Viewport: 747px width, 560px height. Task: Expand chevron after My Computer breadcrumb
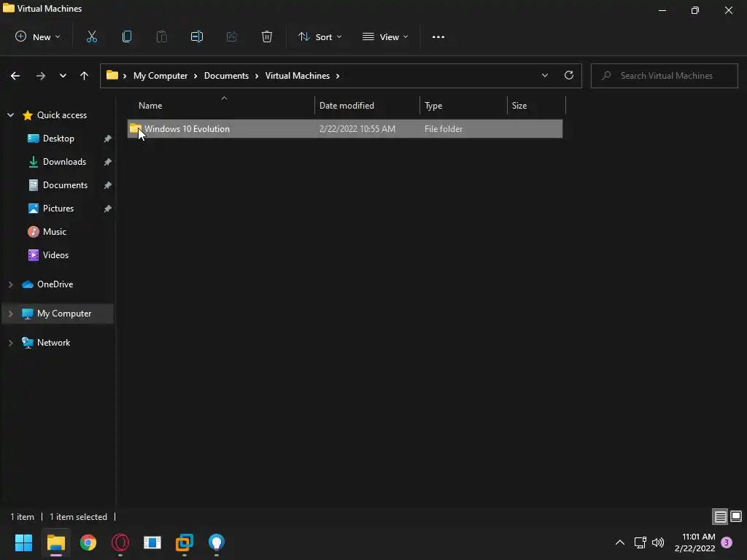point(196,76)
